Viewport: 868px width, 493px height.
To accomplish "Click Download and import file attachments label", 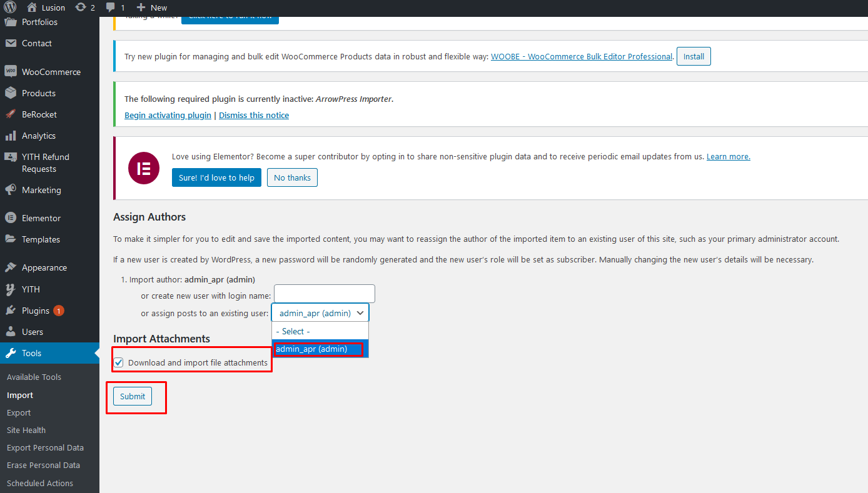I will [198, 362].
